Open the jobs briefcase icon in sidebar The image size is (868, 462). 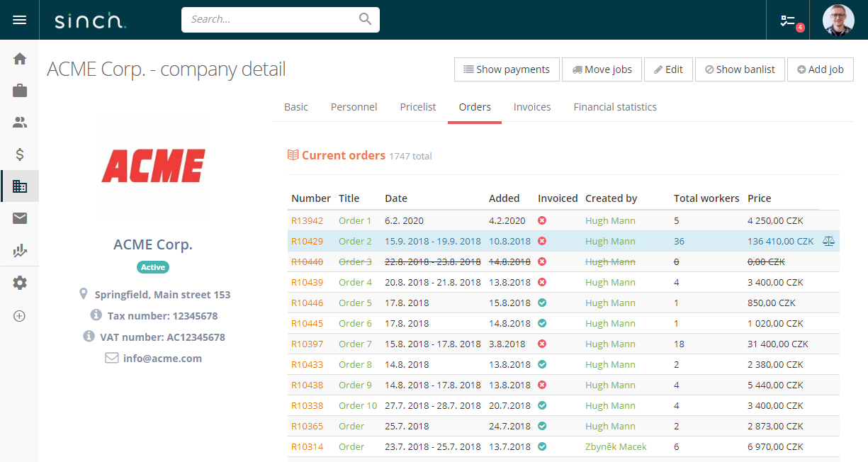click(20, 91)
